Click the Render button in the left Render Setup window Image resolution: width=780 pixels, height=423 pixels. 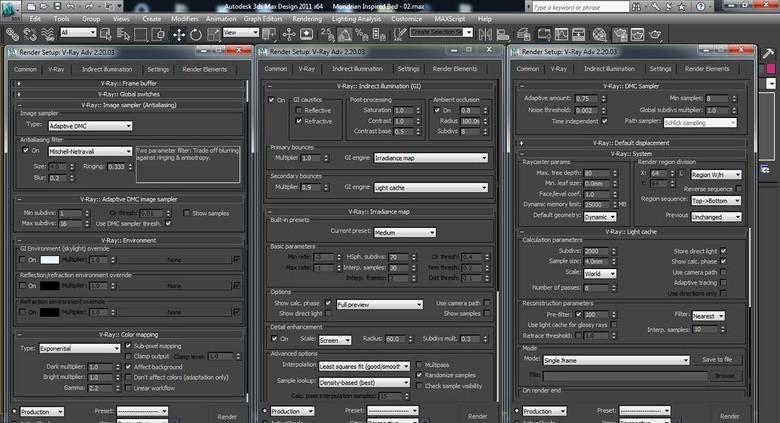click(227, 417)
